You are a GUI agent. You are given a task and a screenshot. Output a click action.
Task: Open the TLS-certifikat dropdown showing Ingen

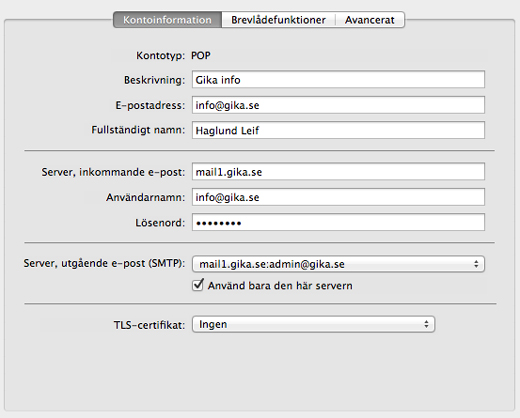313,324
